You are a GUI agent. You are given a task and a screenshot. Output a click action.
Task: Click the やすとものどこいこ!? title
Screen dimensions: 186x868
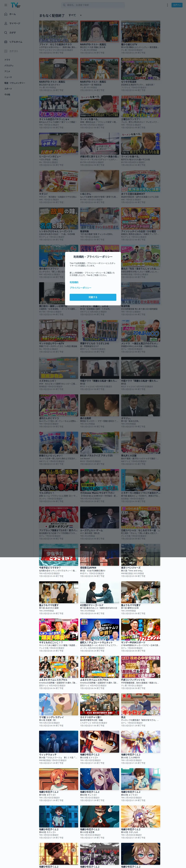(x=51, y=643)
